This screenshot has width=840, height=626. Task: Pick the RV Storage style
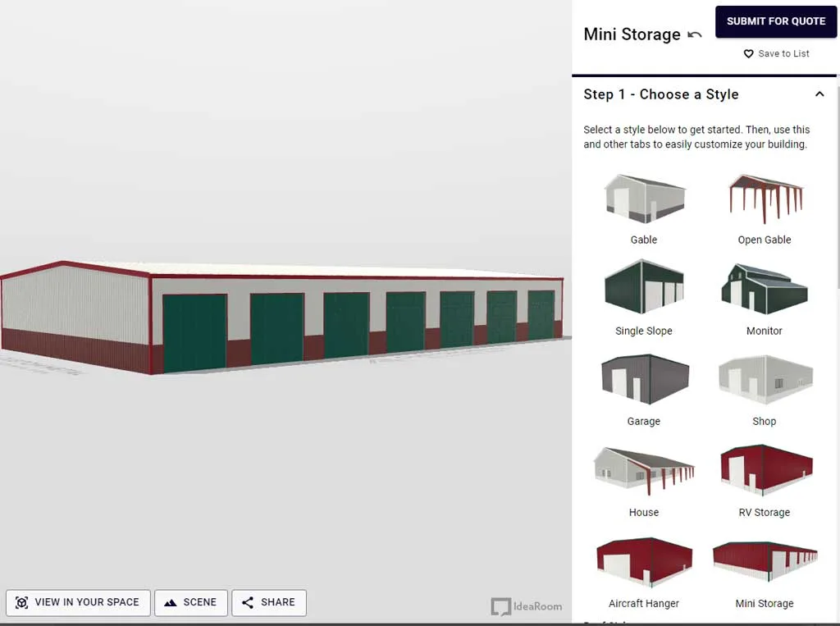[764, 471]
